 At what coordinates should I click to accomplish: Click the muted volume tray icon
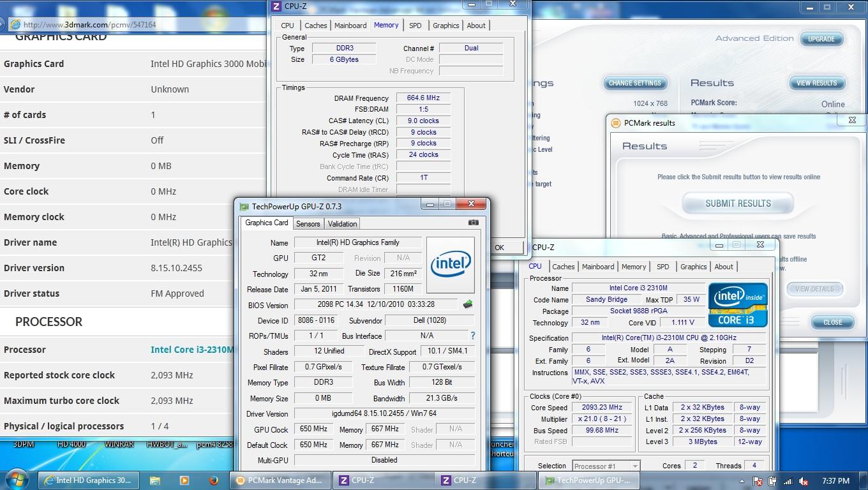click(804, 481)
